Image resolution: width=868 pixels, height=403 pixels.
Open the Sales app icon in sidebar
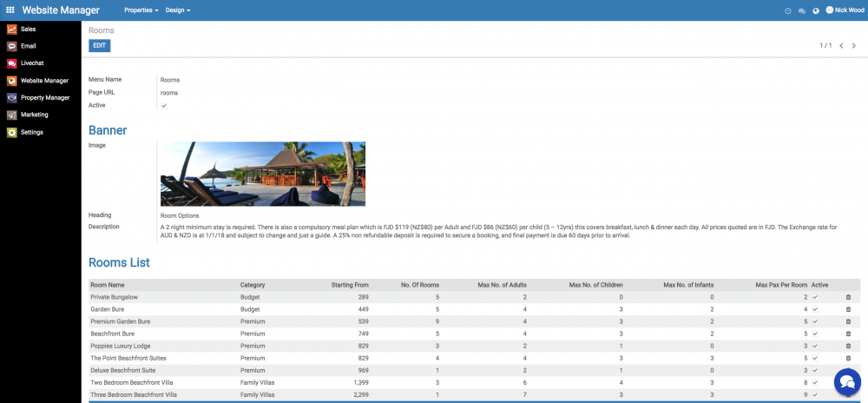(x=11, y=30)
